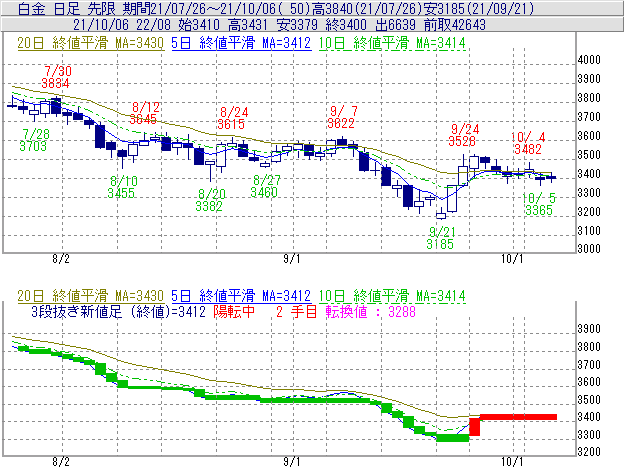624x475 pixels.
Task: Click the 8/10 3455 low annotation
Action: [122, 187]
